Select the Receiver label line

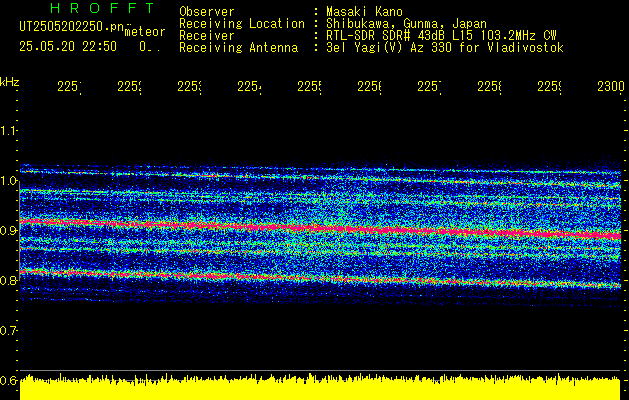[207, 36]
